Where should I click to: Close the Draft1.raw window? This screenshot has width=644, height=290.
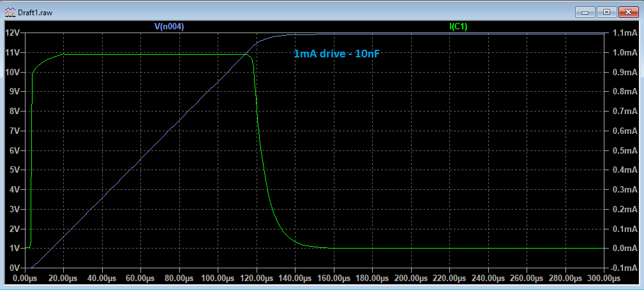(x=629, y=12)
